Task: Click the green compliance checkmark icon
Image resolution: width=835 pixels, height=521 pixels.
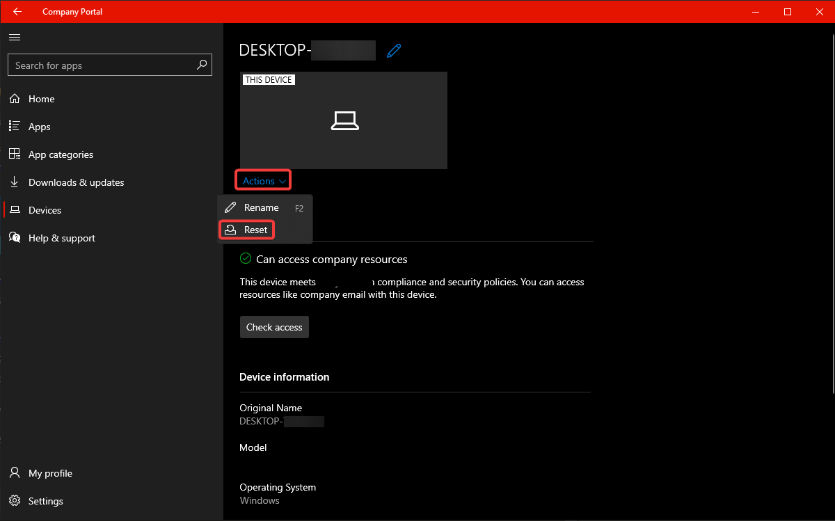Action: (245, 258)
